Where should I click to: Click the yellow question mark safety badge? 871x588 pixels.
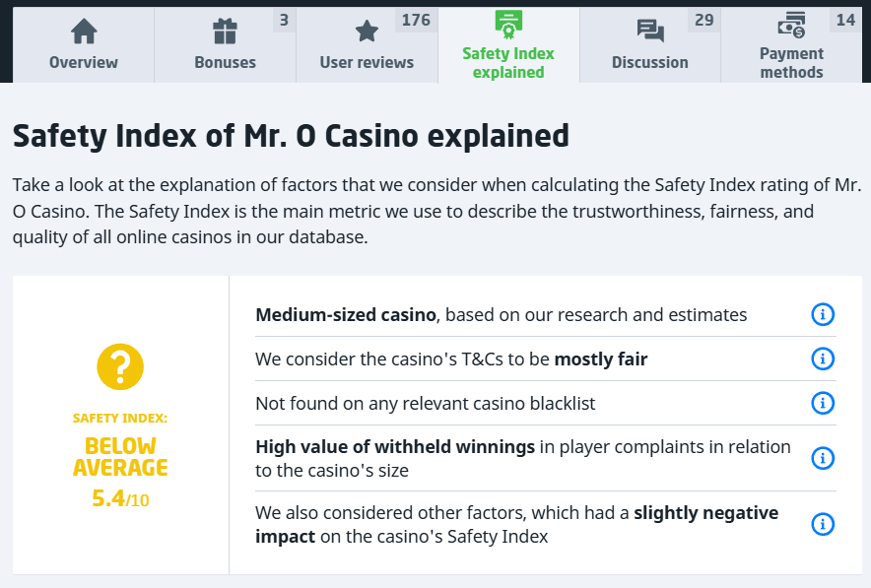(120, 365)
